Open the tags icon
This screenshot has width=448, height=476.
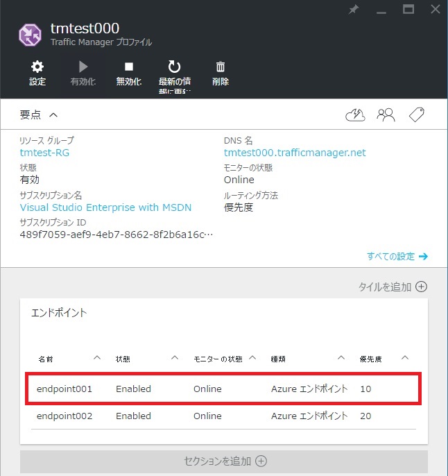coord(417,114)
